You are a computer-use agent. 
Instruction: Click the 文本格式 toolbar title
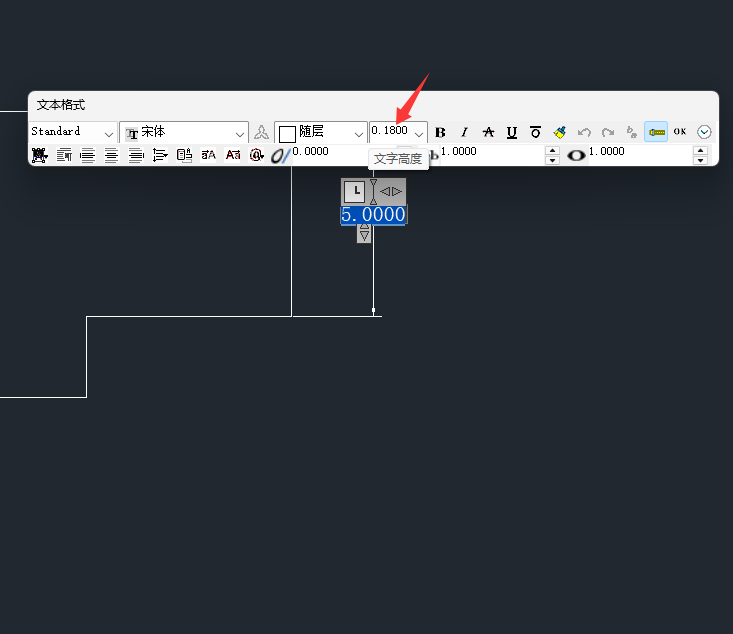(61, 105)
